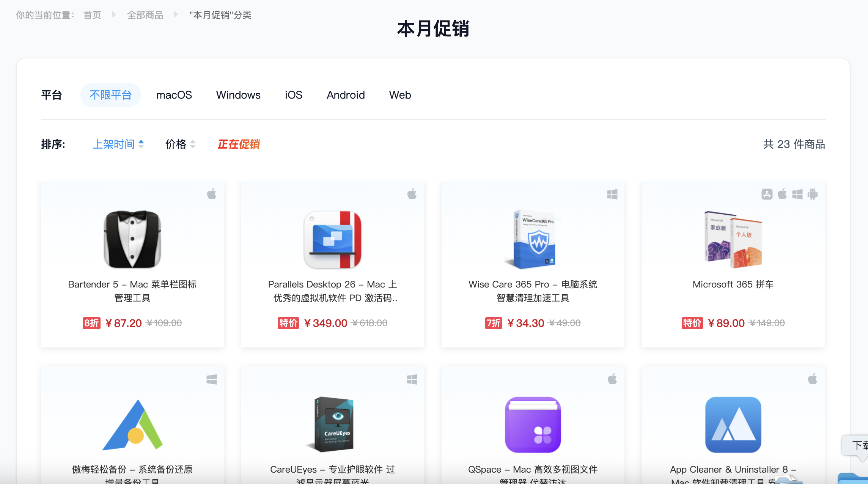Open the Bartender 5 tuxedo product icon

tap(132, 239)
